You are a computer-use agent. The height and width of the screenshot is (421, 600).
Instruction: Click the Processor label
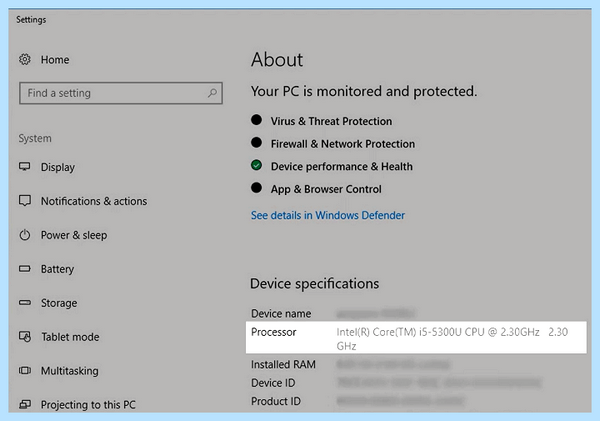pyautogui.click(x=274, y=332)
